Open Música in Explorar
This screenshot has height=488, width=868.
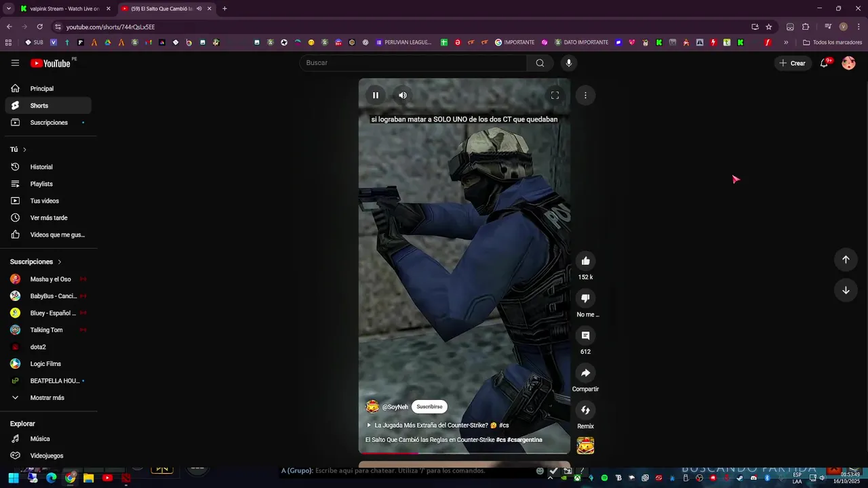coord(48,439)
